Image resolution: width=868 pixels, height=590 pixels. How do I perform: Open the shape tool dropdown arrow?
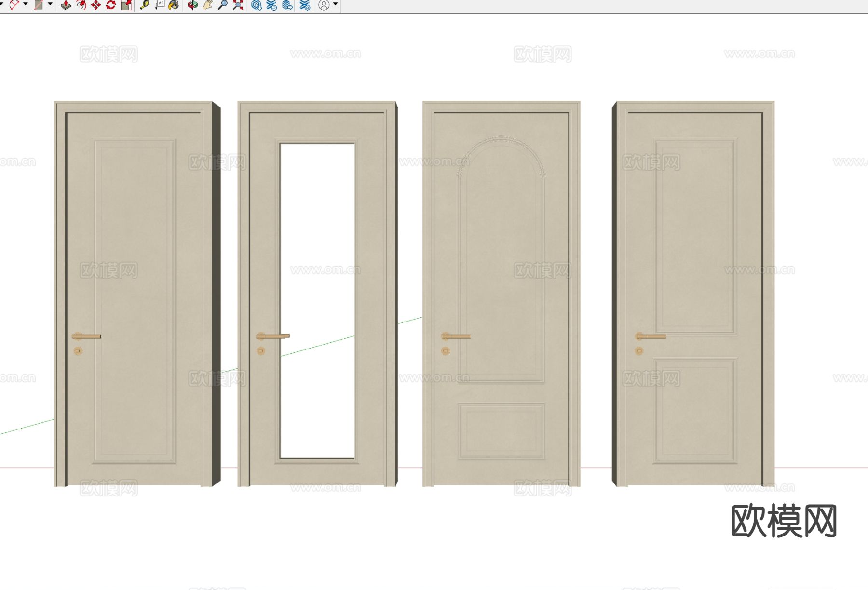50,4
